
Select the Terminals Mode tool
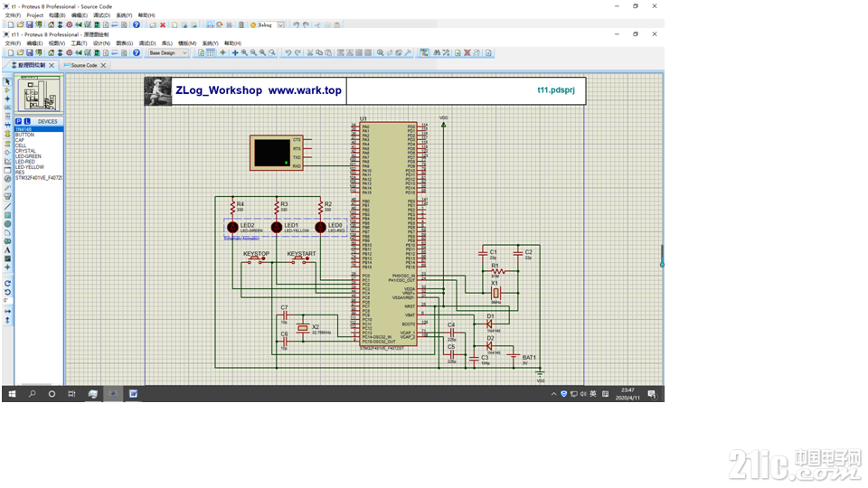tap(7, 144)
